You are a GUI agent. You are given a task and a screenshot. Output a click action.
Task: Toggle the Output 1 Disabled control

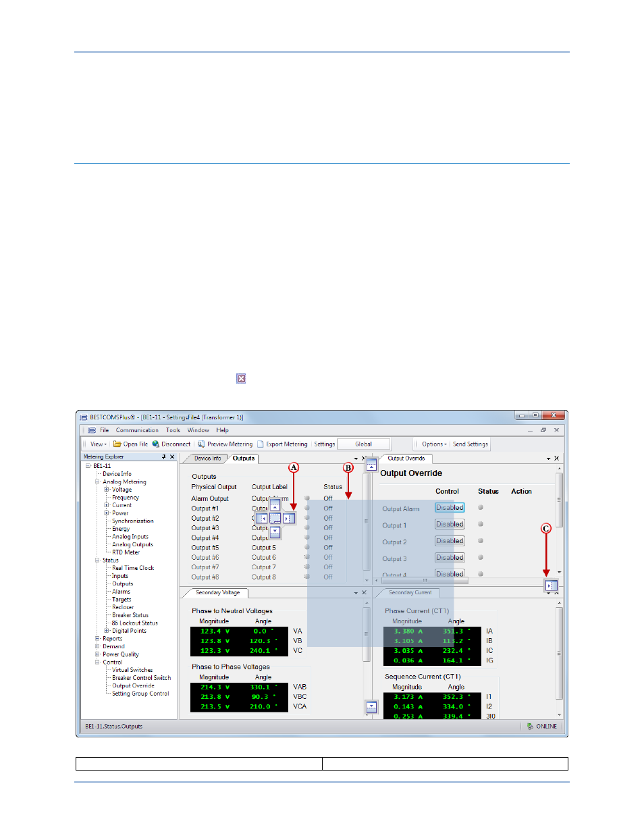click(x=450, y=524)
